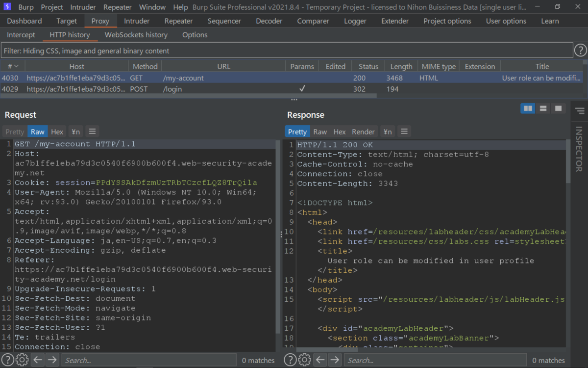Select Pretty view in Response panel
This screenshot has width=588, height=368.
coord(297,131)
